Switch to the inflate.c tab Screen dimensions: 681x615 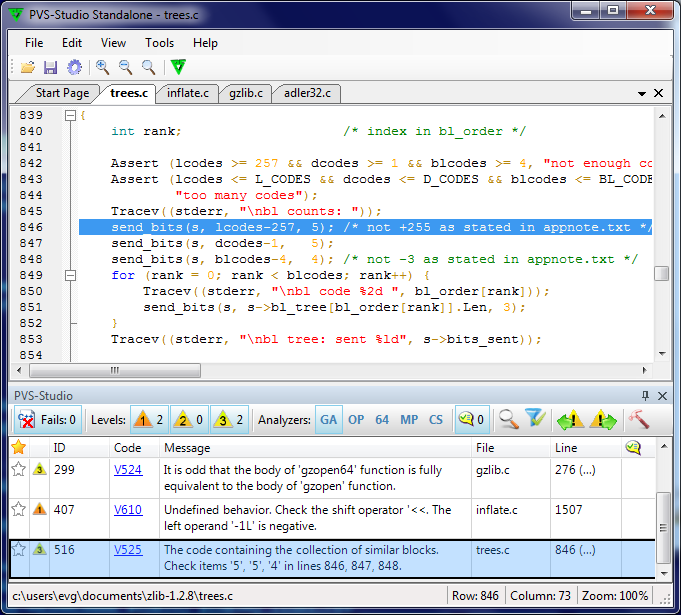(187, 93)
